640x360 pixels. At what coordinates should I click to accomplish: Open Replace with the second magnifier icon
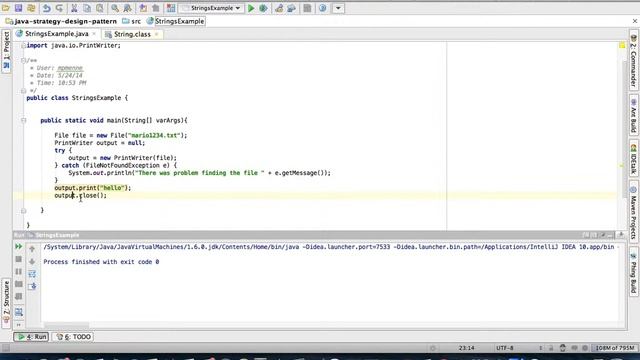click(x=127, y=8)
